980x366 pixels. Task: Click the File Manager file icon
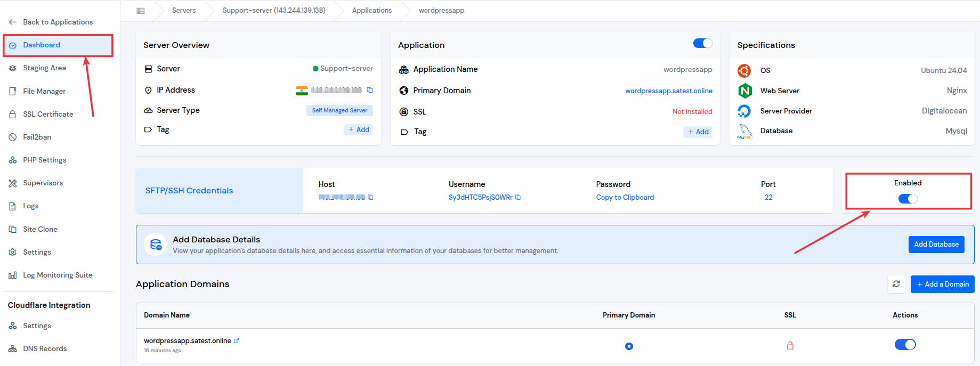[x=12, y=91]
